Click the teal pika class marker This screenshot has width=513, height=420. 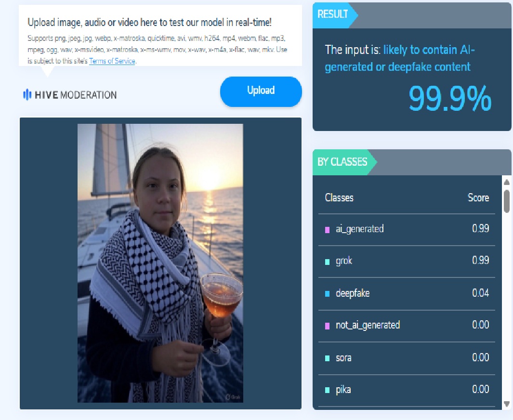(327, 390)
